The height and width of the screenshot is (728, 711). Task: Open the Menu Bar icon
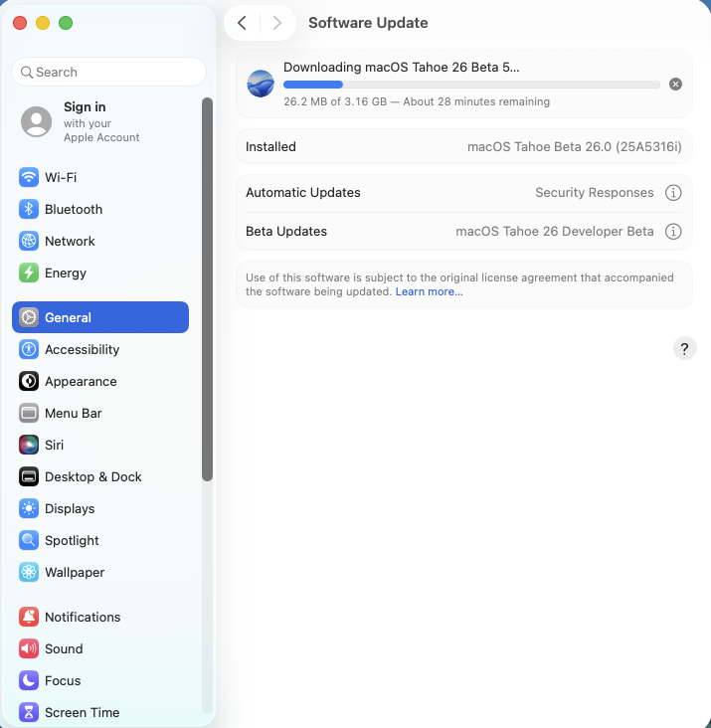29,413
